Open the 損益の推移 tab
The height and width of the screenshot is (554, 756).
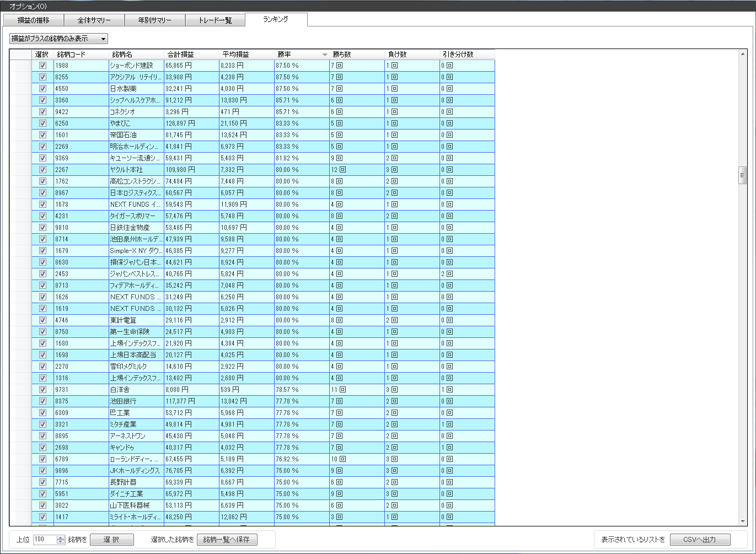coord(34,20)
